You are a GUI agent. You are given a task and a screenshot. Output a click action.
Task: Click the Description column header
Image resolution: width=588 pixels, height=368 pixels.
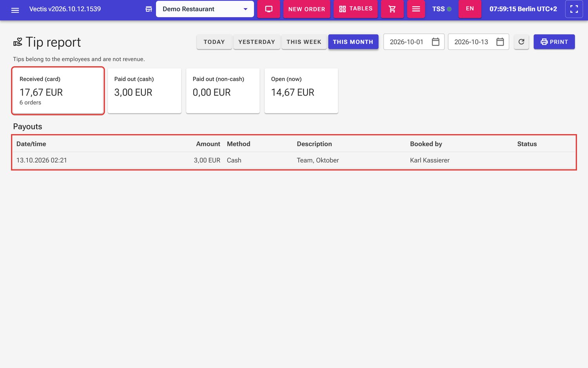coord(314,144)
